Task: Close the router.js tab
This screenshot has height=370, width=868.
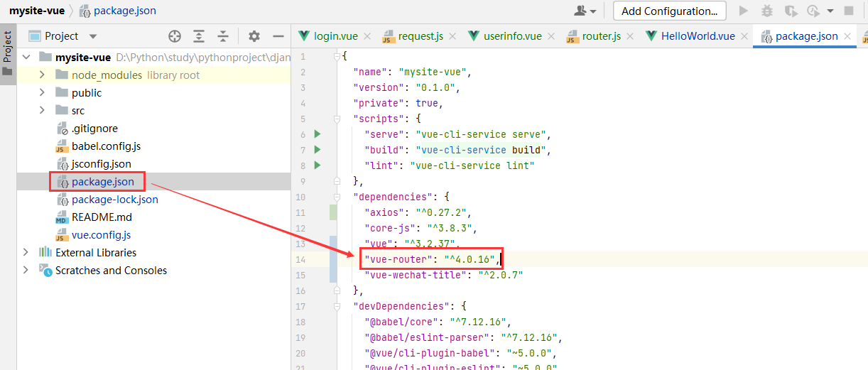Action: coord(630,36)
